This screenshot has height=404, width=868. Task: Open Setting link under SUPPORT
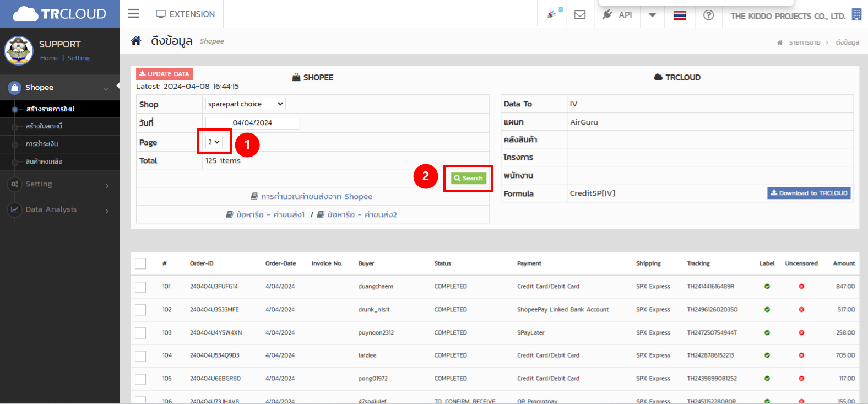pyautogui.click(x=78, y=58)
